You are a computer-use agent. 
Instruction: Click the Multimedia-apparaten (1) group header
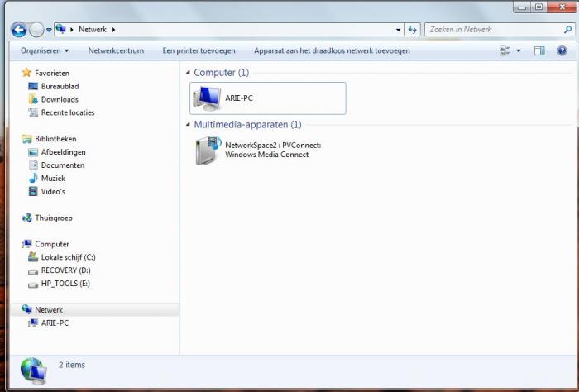[248, 124]
